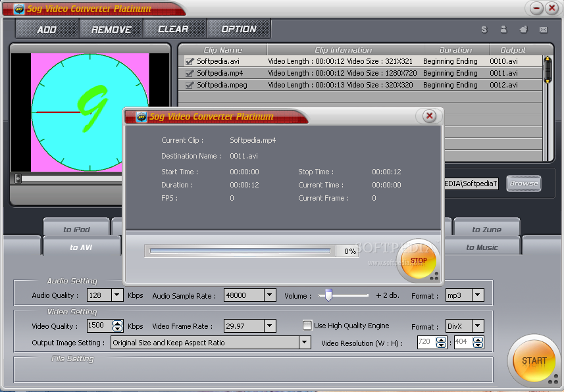Click the Video Quality spinner arrows
564x392 pixels.
(x=117, y=326)
